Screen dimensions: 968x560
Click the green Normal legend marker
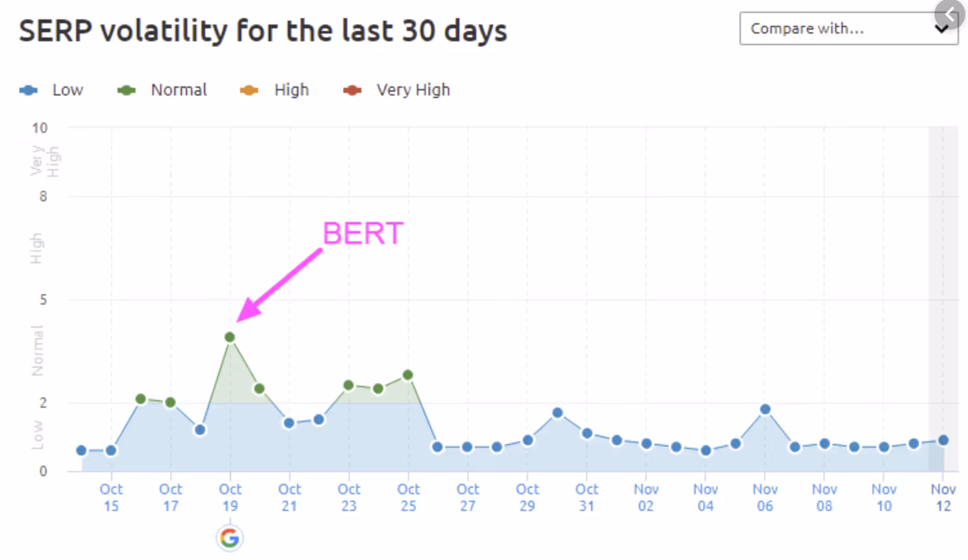[126, 90]
